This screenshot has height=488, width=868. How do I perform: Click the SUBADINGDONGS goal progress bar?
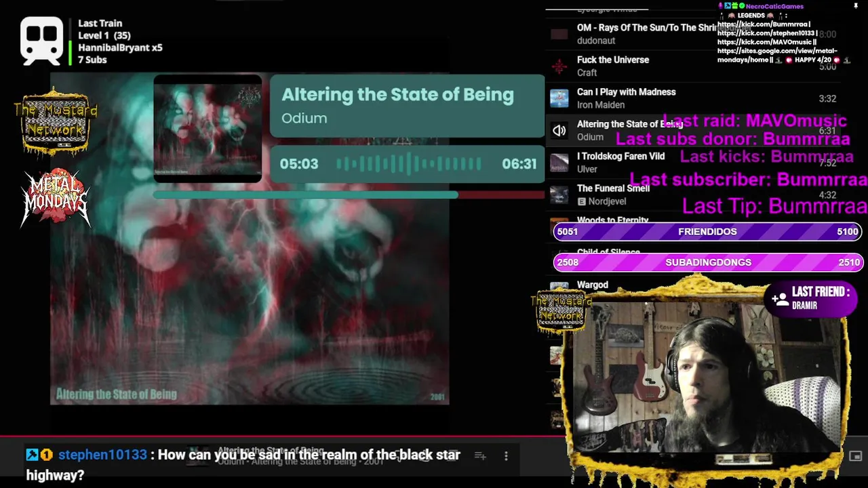[x=708, y=262]
